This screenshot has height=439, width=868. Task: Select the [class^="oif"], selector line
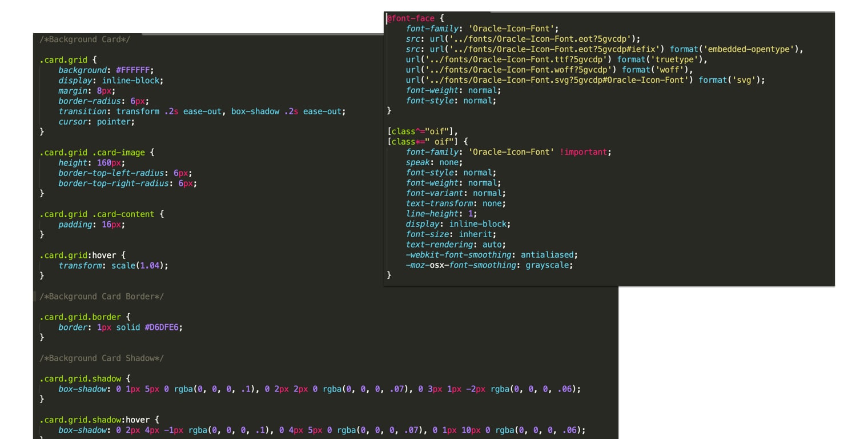[x=423, y=132]
